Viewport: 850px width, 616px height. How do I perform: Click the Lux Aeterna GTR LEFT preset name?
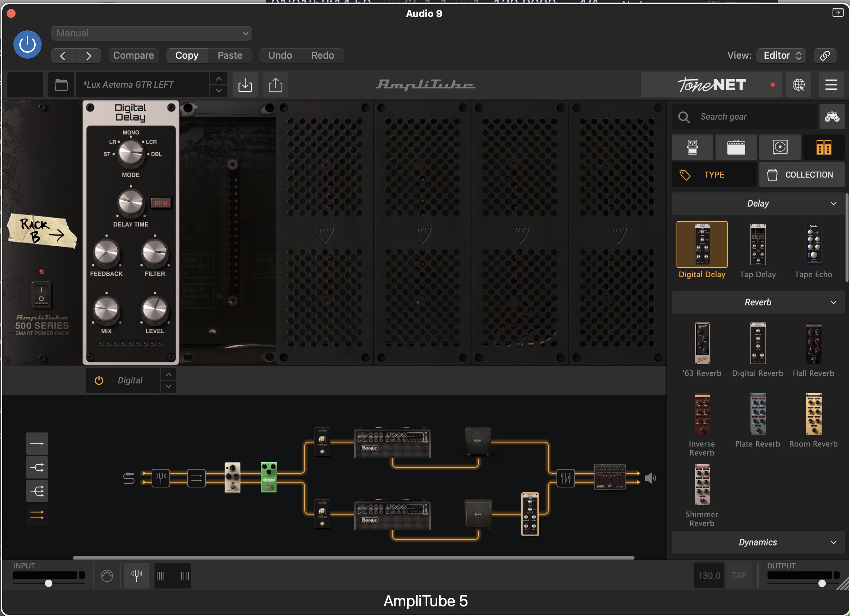coord(142,85)
